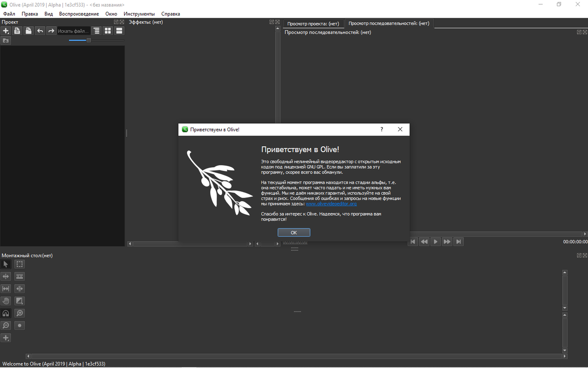588x368 pixels.
Task: Select the Slip tool
Action: (x=6, y=289)
